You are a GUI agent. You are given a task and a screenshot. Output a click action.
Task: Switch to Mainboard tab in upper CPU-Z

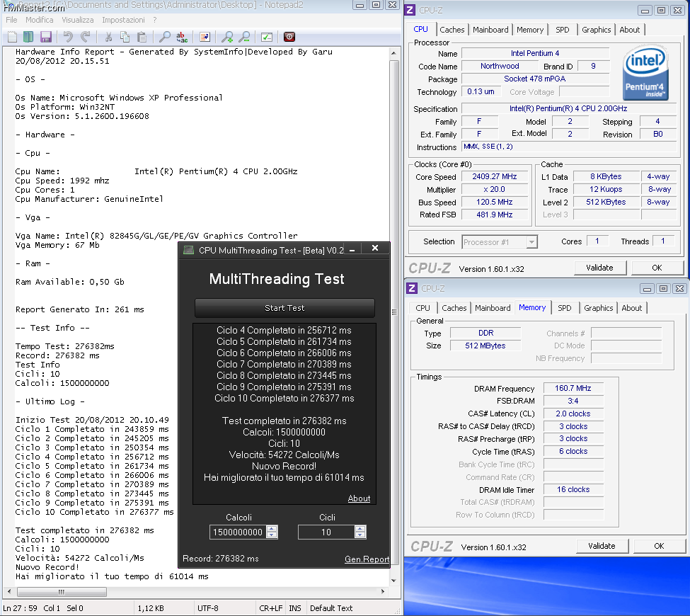click(x=490, y=30)
